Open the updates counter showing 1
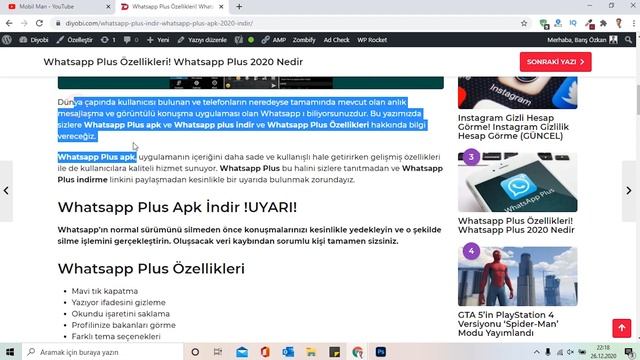The image size is (640, 360). pyautogui.click(x=108, y=40)
